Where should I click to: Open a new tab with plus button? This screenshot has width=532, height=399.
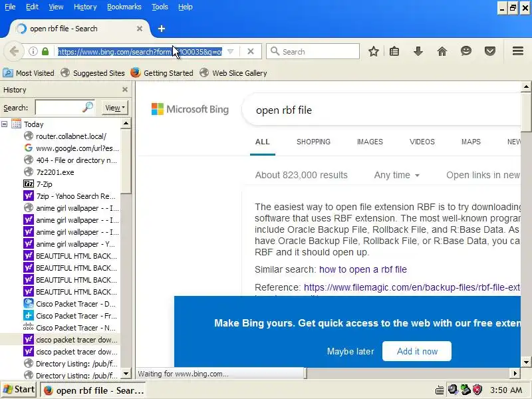click(x=162, y=29)
